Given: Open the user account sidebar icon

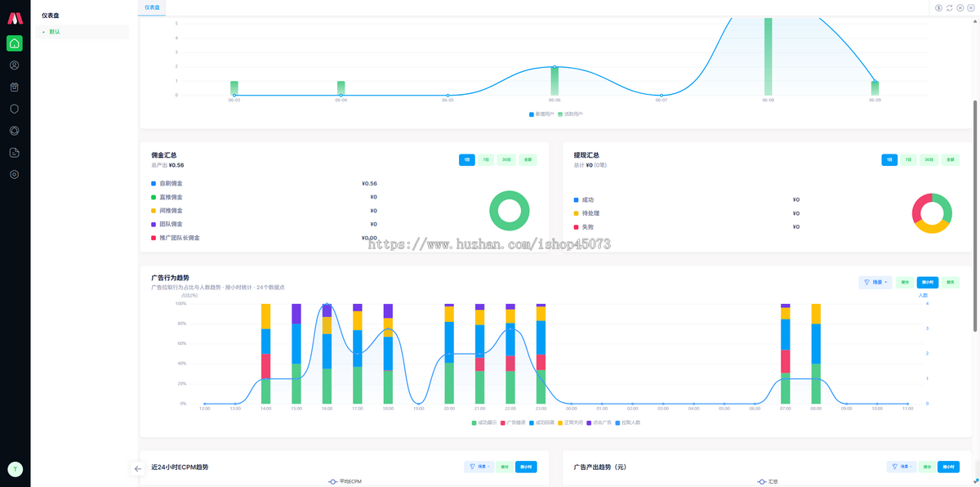Looking at the screenshot, I should 15,65.
